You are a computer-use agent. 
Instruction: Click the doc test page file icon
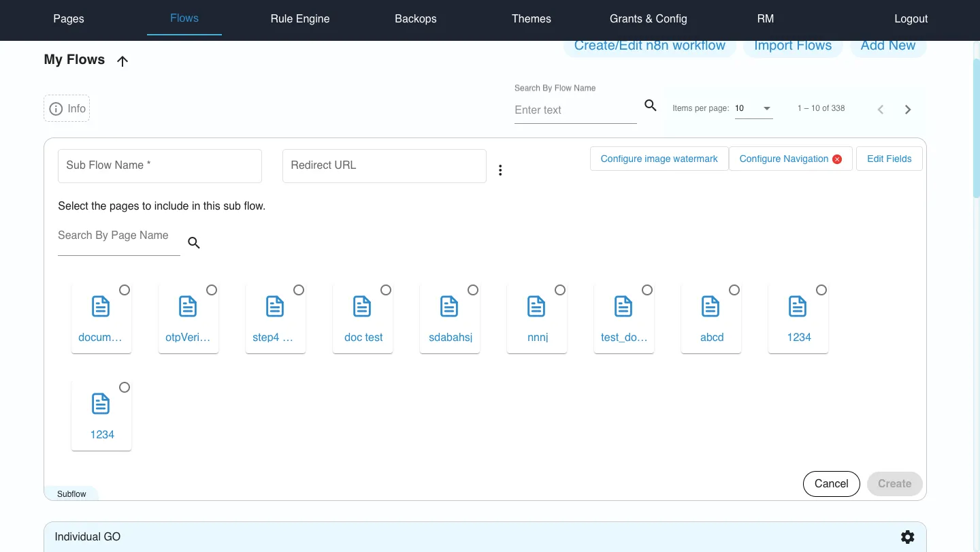coord(362,306)
